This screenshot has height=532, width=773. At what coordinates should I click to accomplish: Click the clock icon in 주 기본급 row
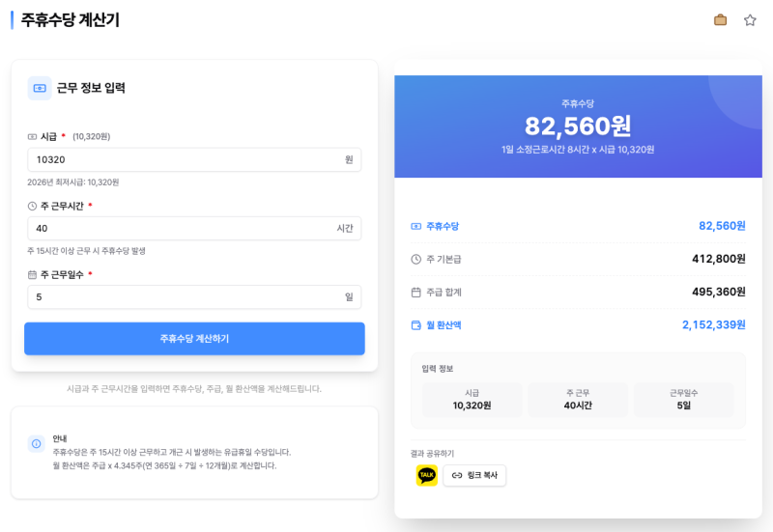[x=416, y=259]
